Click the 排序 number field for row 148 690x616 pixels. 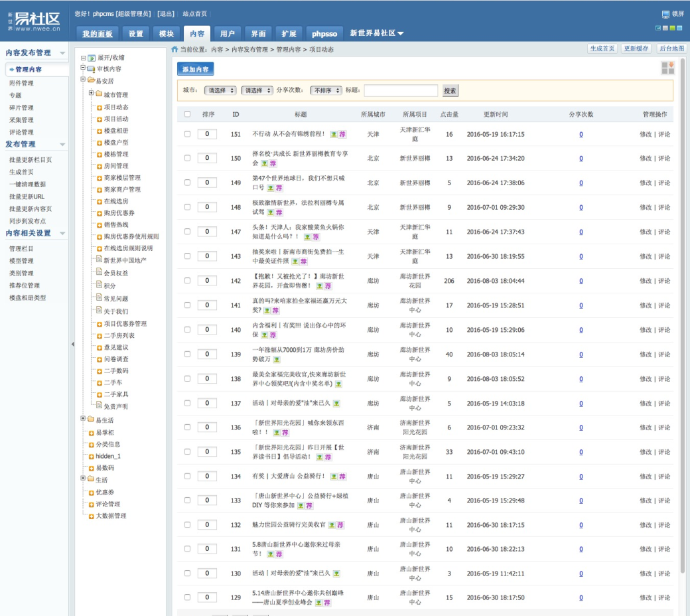tap(207, 207)
